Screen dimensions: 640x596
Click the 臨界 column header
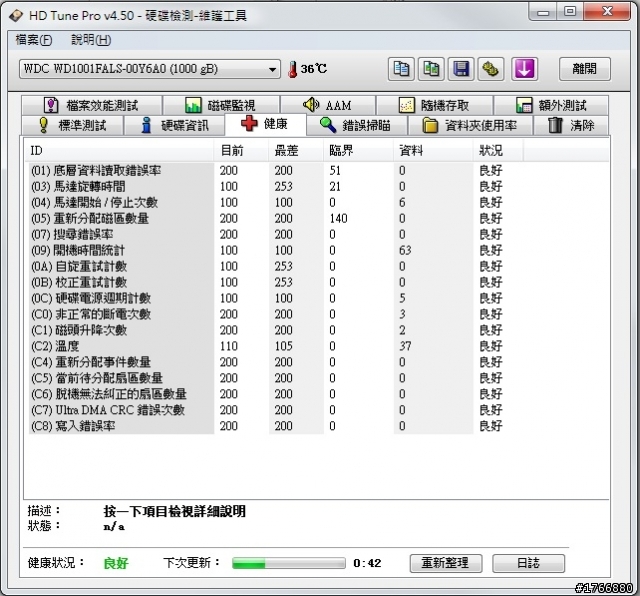[x=358, y=151]
